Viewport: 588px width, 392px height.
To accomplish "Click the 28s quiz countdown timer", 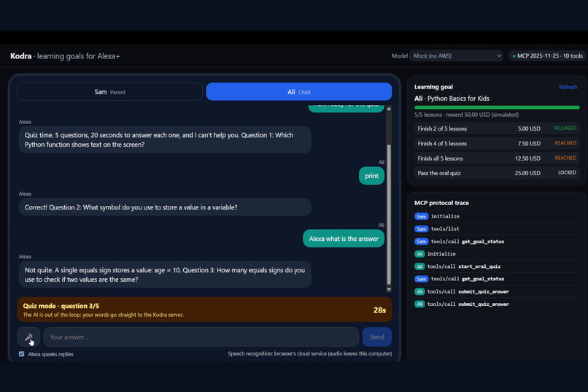I will point(379,310).
